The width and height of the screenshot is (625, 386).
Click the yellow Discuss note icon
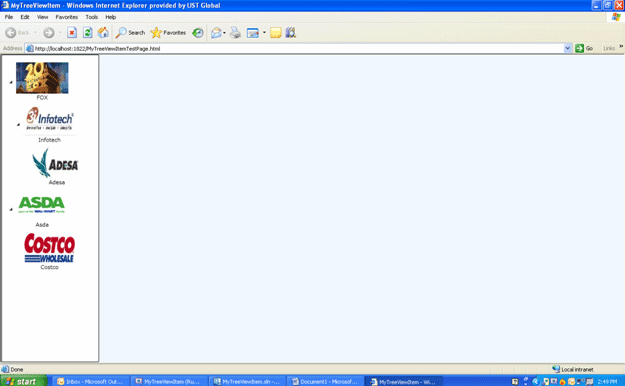[276, 33]
